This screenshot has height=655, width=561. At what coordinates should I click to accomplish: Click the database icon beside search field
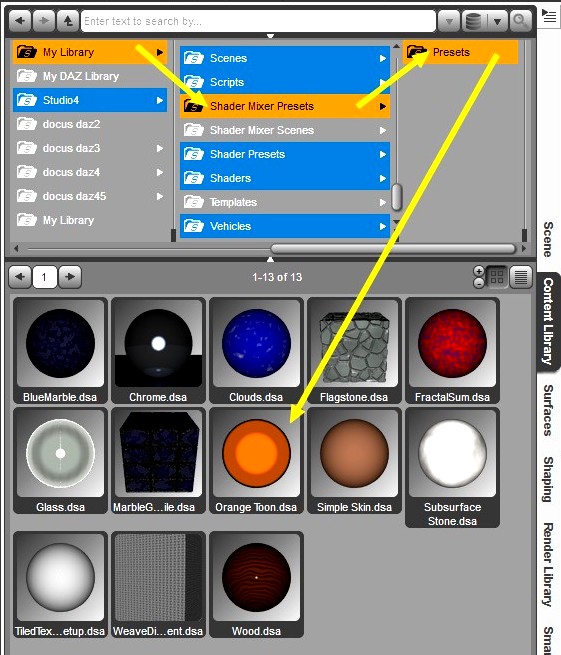(x=473, y=20)
